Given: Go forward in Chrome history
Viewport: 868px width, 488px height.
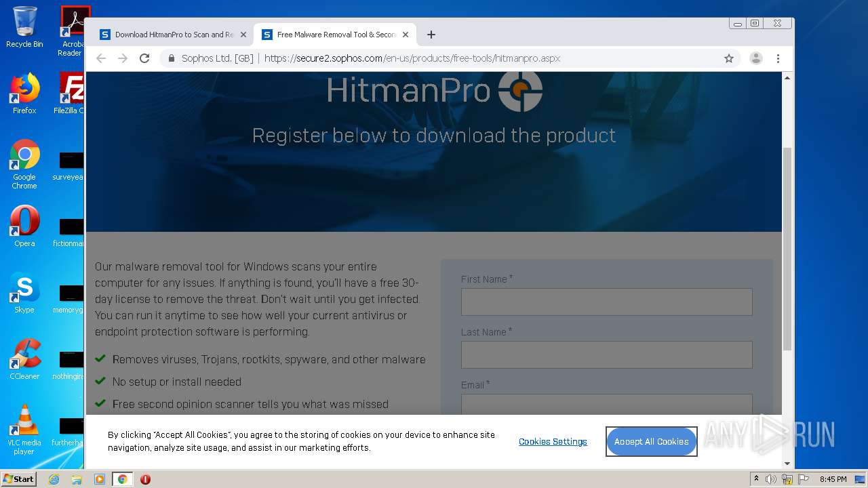Looking at the screenshot, I should [123, 58].
